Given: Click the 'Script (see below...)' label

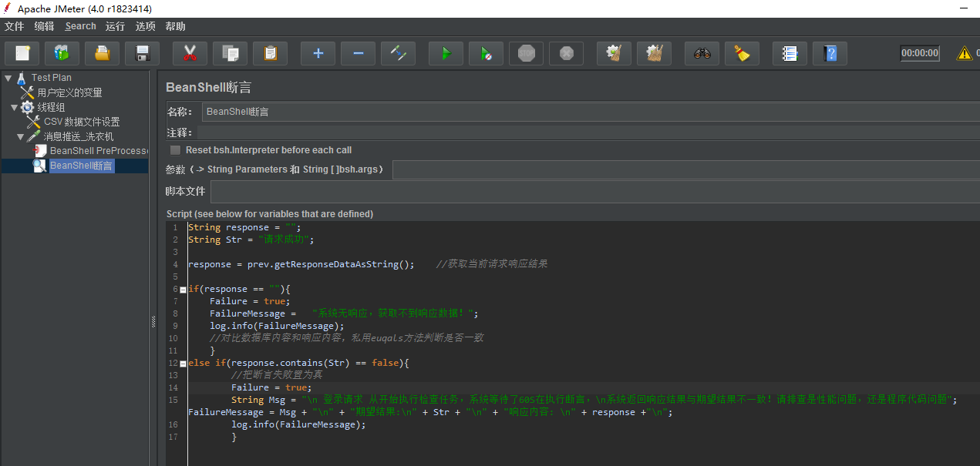Looking at the screenshot, I should [270, 213].
